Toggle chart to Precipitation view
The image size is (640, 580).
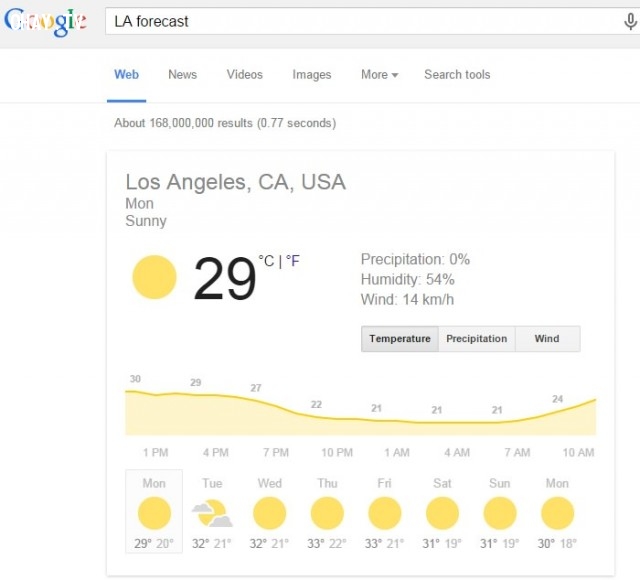click(476, 338)
